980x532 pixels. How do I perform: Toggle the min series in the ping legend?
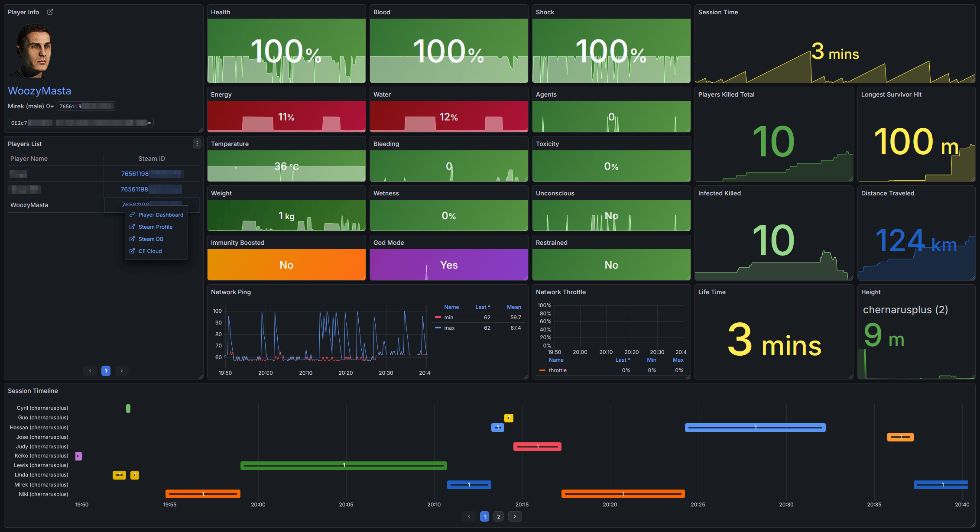(x=448, y=318)
